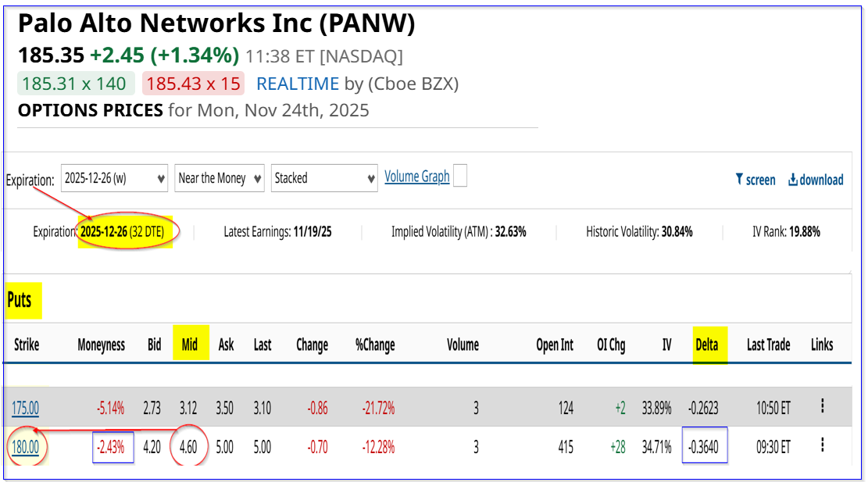The width and height of the screenshot is (868, 482).
Task: Sort by the Delta column header
Action: (x=706, y=345)
